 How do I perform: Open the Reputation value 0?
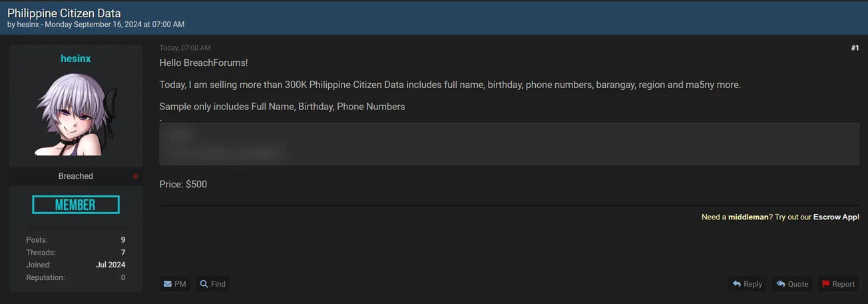pos(122,277)
